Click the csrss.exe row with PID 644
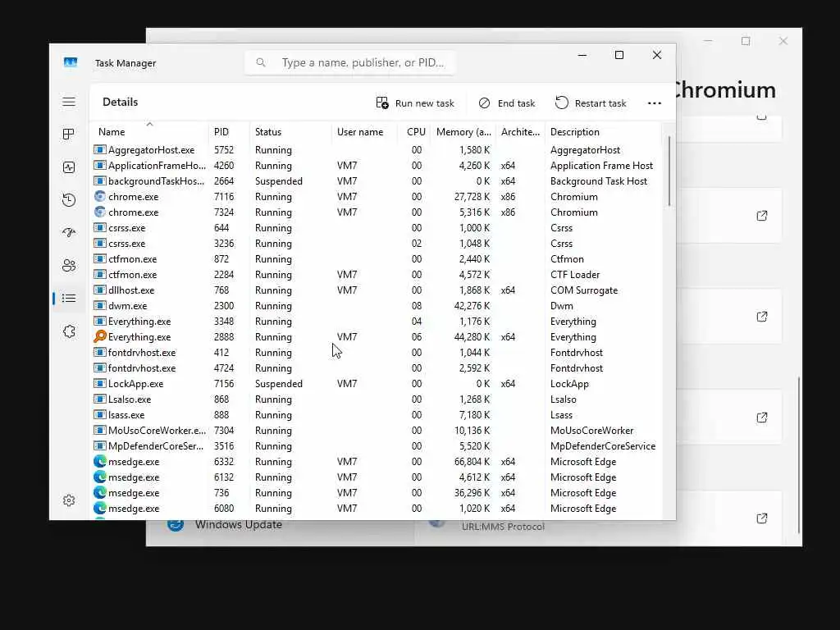840x630 pixels. coord(375,228)
